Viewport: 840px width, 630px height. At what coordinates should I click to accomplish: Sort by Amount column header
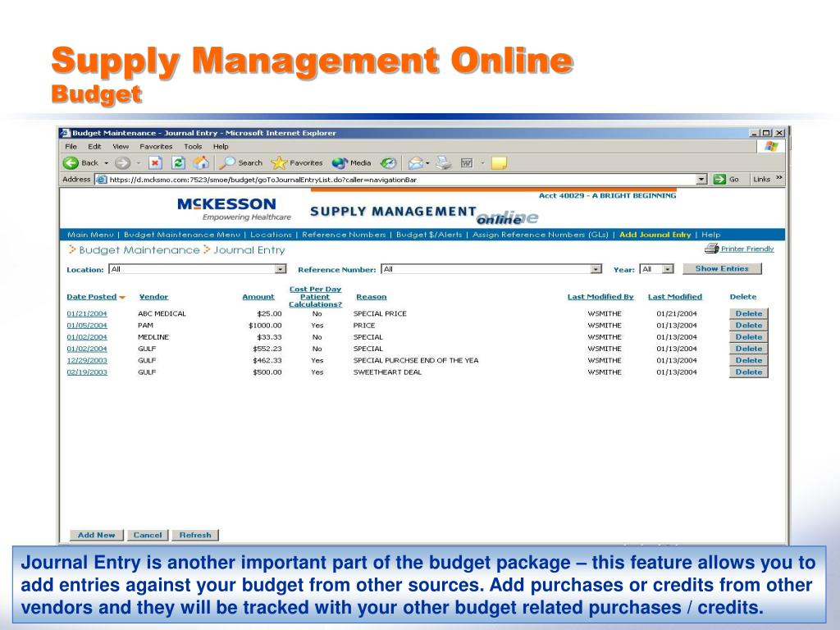coord(258,297)
